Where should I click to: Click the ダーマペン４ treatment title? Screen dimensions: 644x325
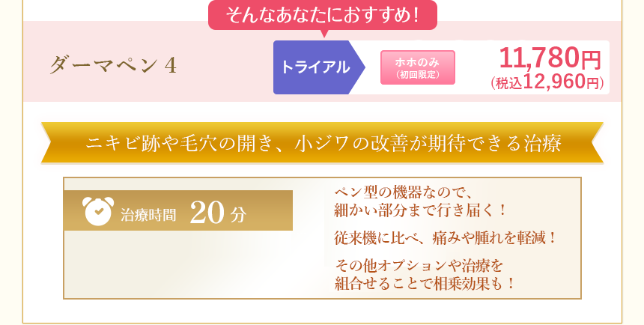tap(112, 66)
